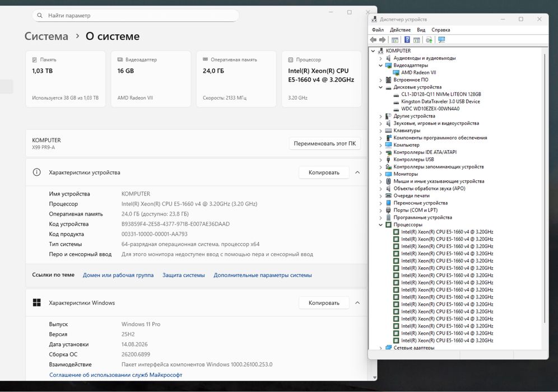558x392 pixels.
Task: Open Дополнительные параметры системы link
Action: [263, 275]
